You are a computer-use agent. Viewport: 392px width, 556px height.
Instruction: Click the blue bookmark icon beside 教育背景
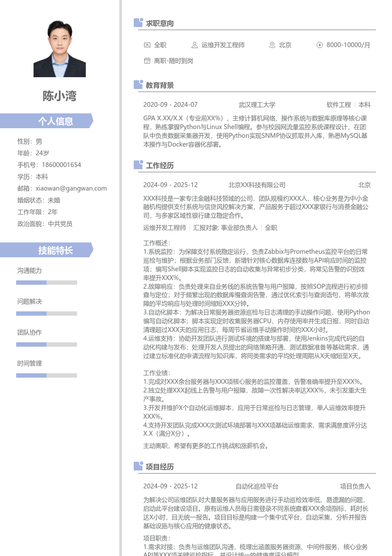(137, 85)
